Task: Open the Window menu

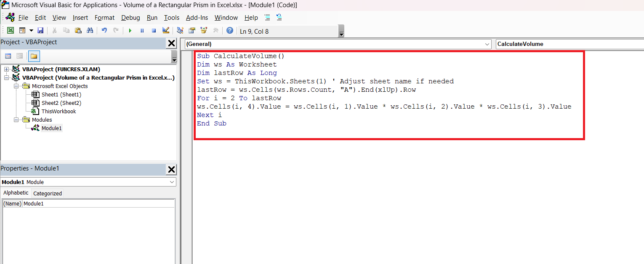Action: pyautogui.click(x=226, y=18)
